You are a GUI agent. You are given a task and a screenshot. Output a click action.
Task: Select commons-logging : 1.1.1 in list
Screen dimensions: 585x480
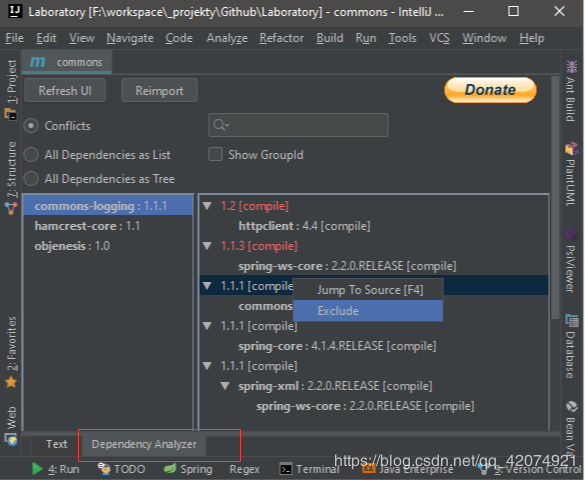point(108,206)
